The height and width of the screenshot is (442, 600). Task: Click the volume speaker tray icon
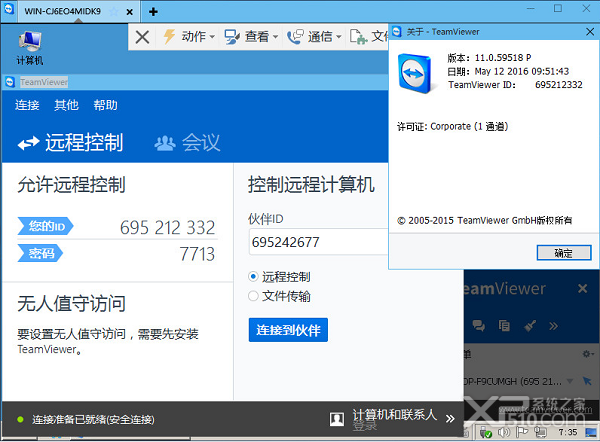point(504,432)
